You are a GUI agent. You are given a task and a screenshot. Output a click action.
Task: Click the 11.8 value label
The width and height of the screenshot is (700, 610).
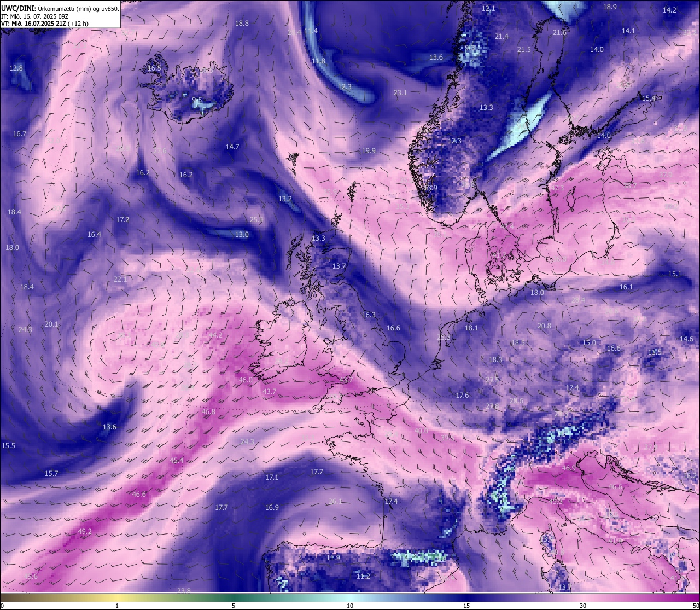pyautogui.click(x=318, y=61)
